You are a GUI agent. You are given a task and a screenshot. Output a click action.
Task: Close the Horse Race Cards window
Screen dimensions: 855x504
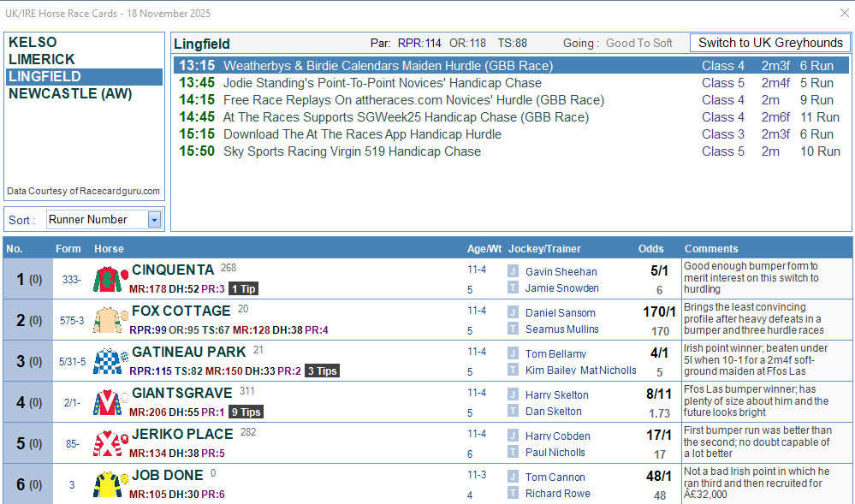tap(844, 13)
